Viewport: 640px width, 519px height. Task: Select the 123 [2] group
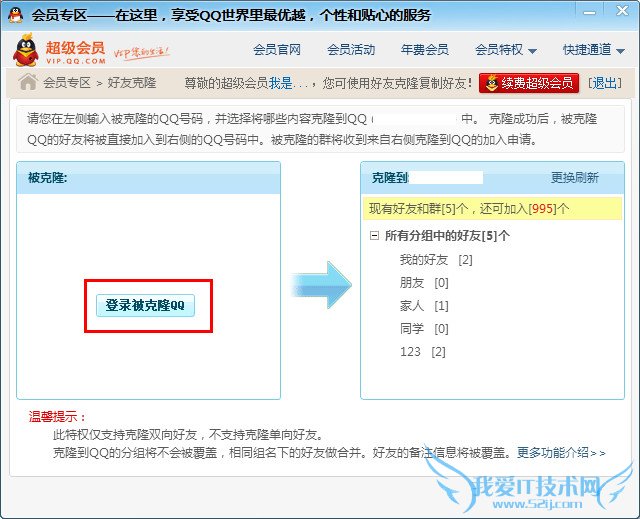[423, 352]
